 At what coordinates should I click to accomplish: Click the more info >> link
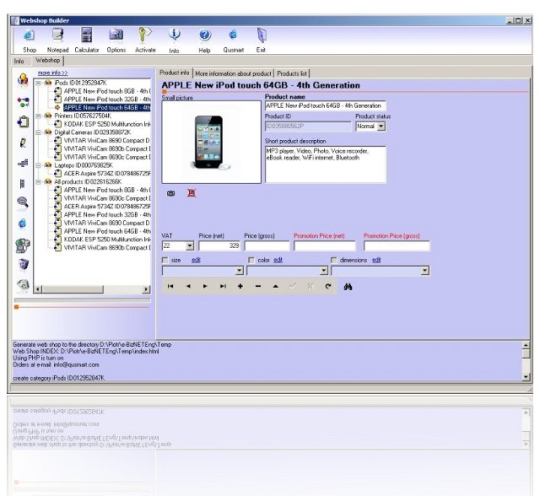tap(53, 73)
